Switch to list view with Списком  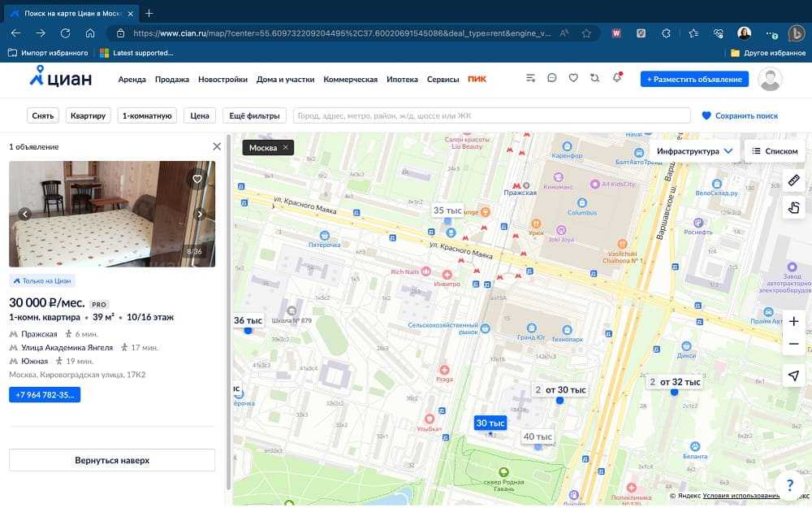coord(775,151)
